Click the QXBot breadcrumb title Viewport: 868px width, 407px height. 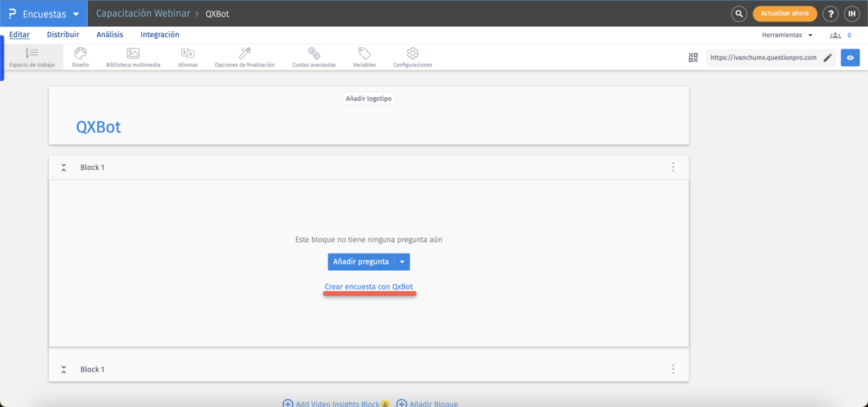point(217,14)
